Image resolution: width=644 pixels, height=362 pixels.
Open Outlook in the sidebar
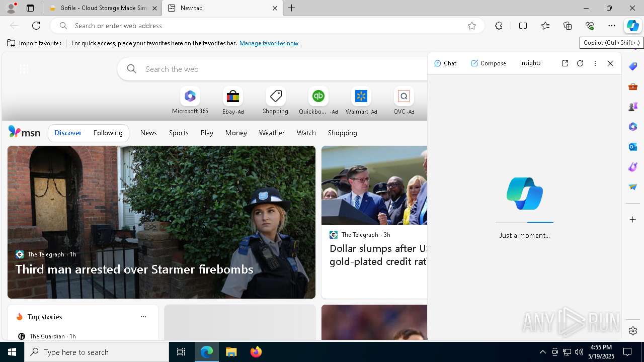[x=633, y=147]
